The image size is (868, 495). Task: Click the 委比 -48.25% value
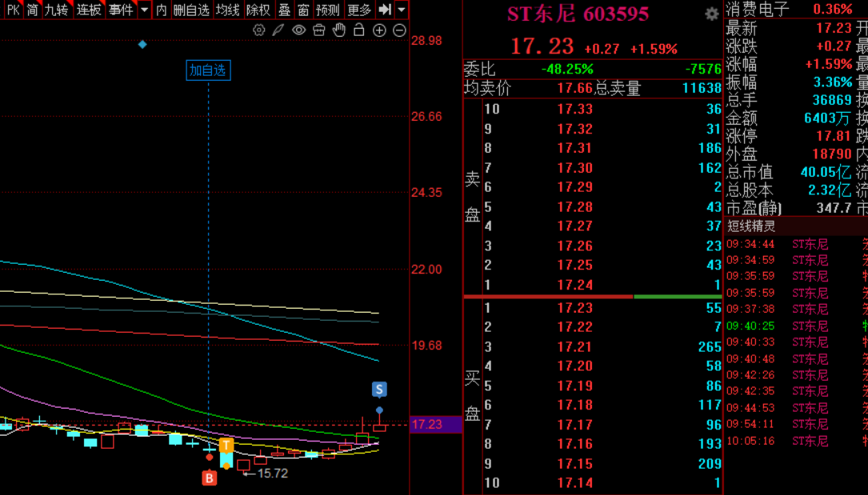(x=567, y=69)
